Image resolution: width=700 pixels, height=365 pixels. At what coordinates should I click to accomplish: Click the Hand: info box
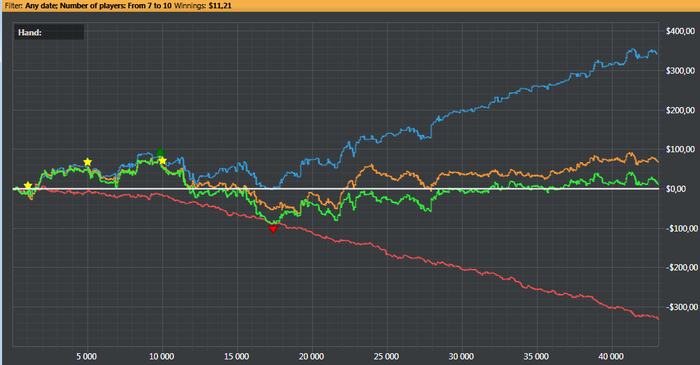(49, 32)
